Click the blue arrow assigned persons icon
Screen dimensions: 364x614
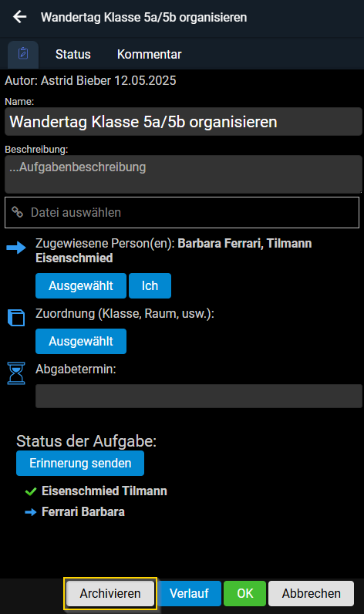[x=16, y=248]
